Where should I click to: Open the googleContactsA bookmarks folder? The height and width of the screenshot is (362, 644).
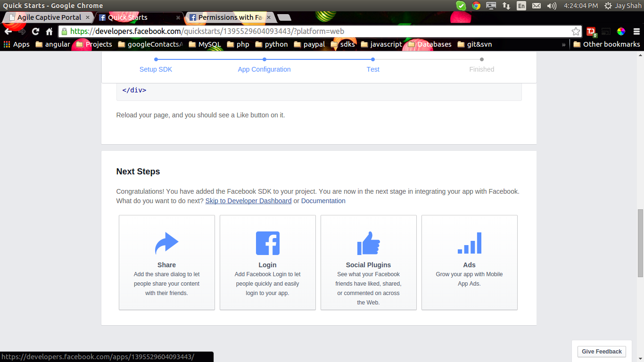[x=150, y=44]
